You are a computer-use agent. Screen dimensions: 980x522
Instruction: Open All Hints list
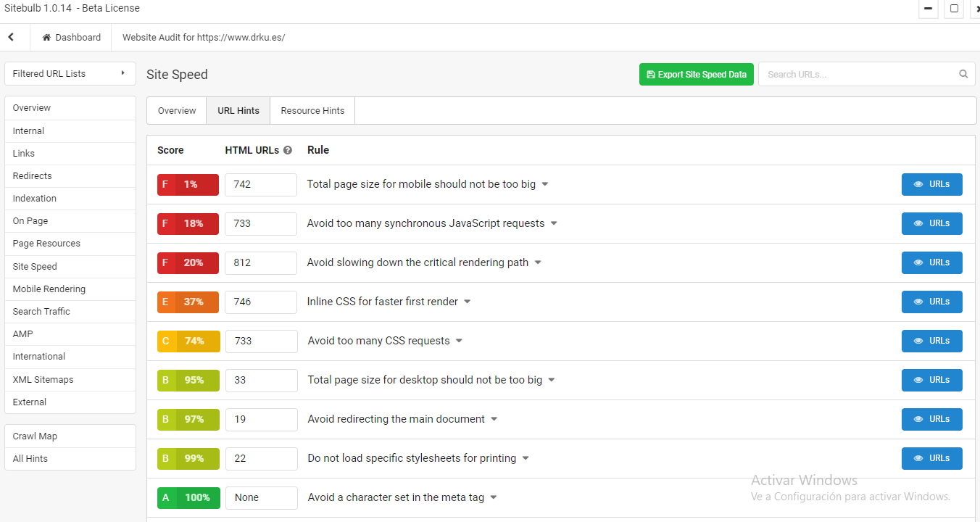pos(70,459)
